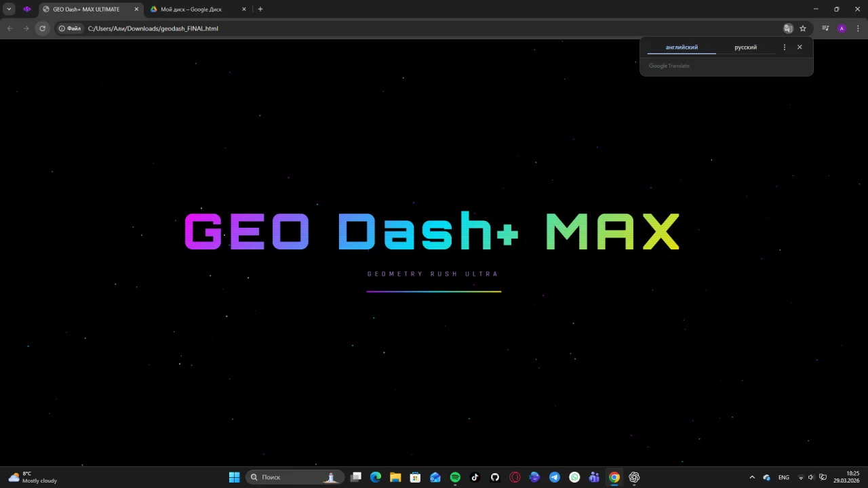This screenshot has height=488, width=868.
Task: Close the GEO Dash+ MAX ULTIMATE tab
Action: pyautogui.click(x=136, y=9)
